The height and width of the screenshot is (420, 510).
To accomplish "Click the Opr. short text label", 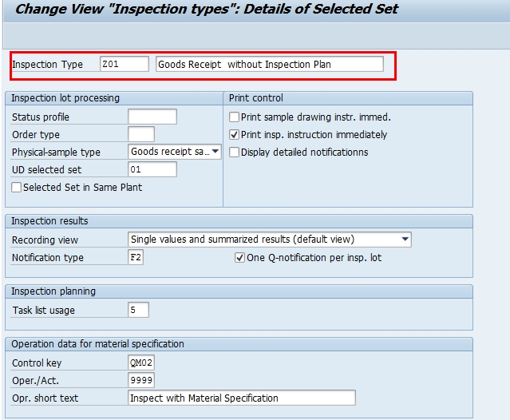I will tap(45, 398).
